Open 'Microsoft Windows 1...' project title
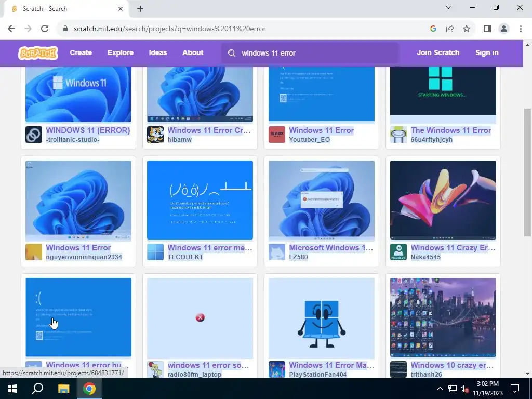532x399 pixels. [x=331, y=248]
